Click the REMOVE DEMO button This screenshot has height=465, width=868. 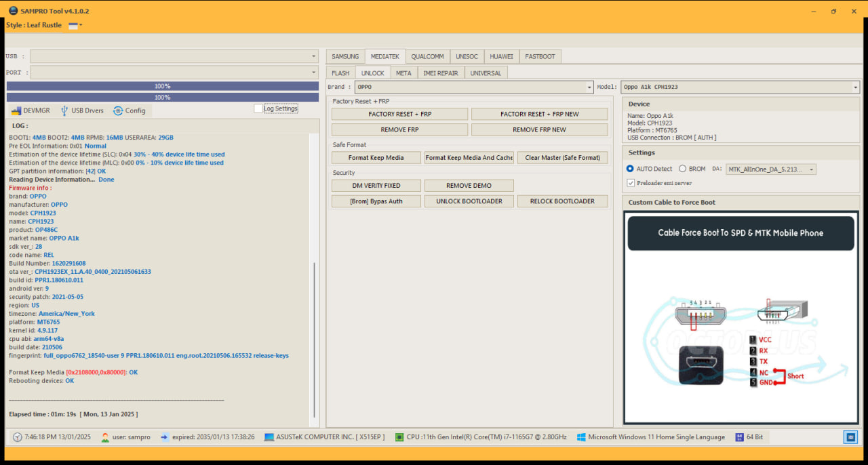tap(469, 185)
